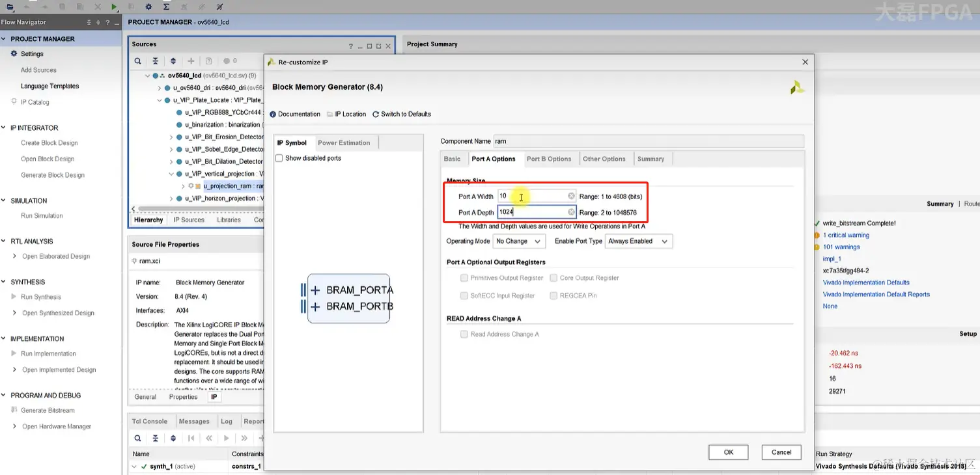Click the IP Catalog icon in Flow Navigator
980x475 pixels.
point(14,102)
